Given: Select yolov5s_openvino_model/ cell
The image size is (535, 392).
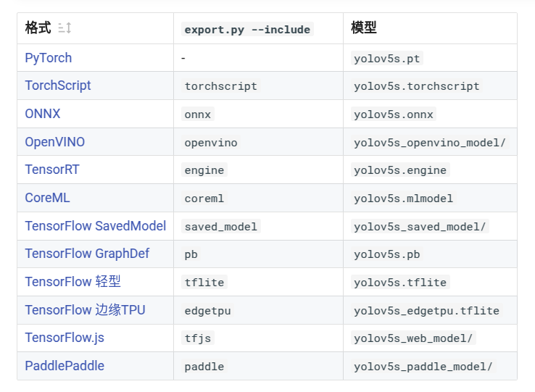Looking at the screenshot, I should 430,143.
